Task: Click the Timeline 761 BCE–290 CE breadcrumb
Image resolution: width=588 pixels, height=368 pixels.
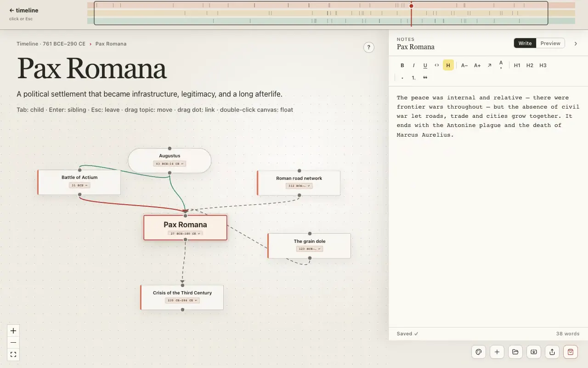Action: tap(51, 44)
